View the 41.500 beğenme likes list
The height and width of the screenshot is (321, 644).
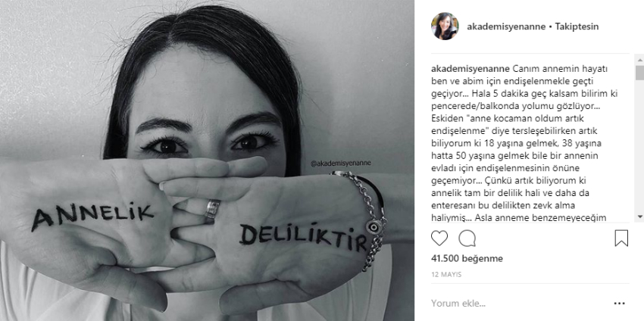tap(467, 259)
